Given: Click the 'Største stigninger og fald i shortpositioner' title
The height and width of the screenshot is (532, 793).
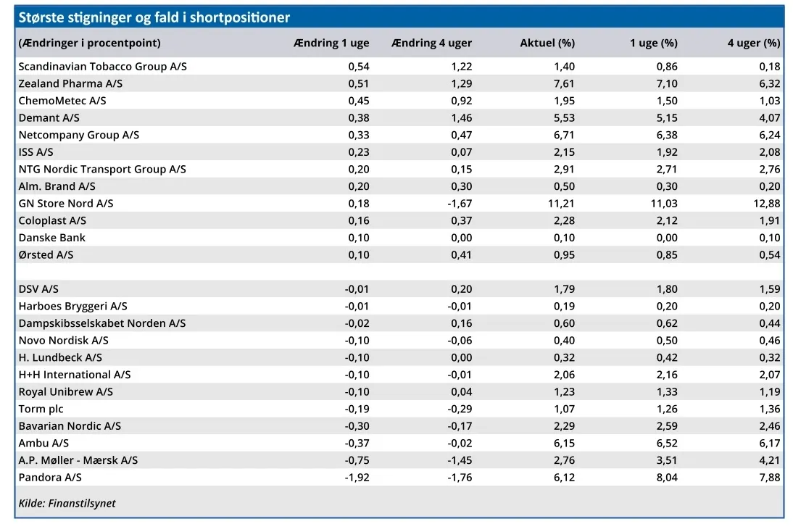Looking at the screenshot, I should 154,17.
